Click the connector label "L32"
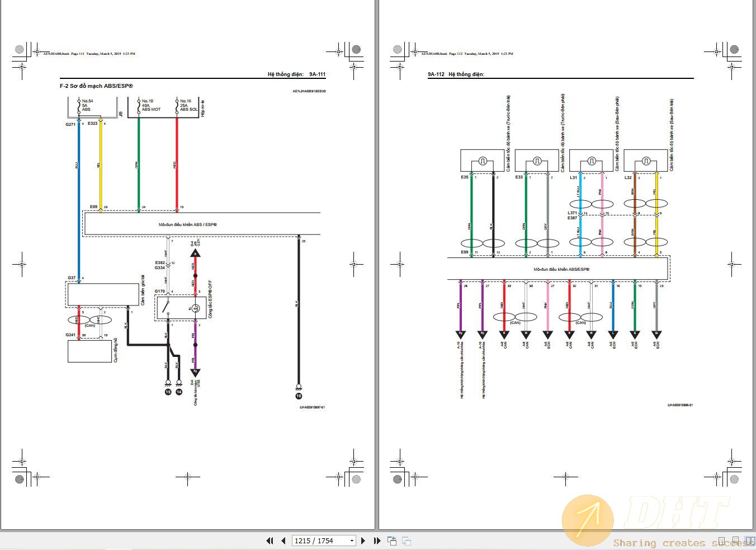756x550 pixels. tap(628, 177)
